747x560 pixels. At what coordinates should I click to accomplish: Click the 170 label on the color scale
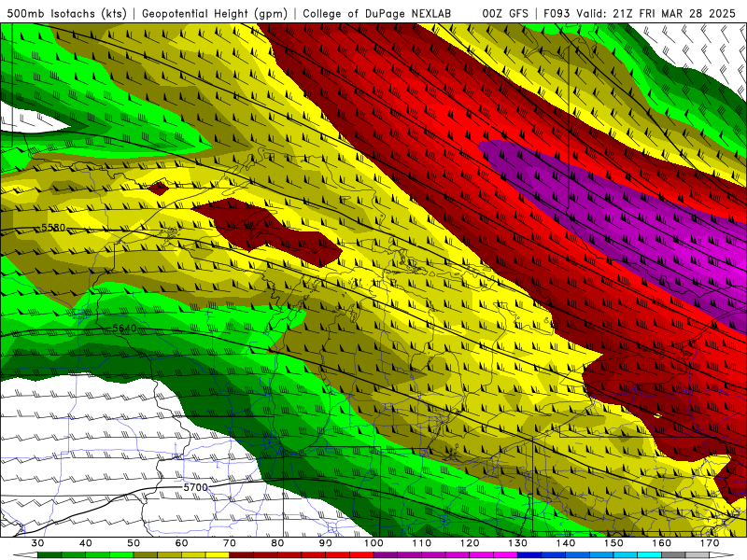point(710,543)
